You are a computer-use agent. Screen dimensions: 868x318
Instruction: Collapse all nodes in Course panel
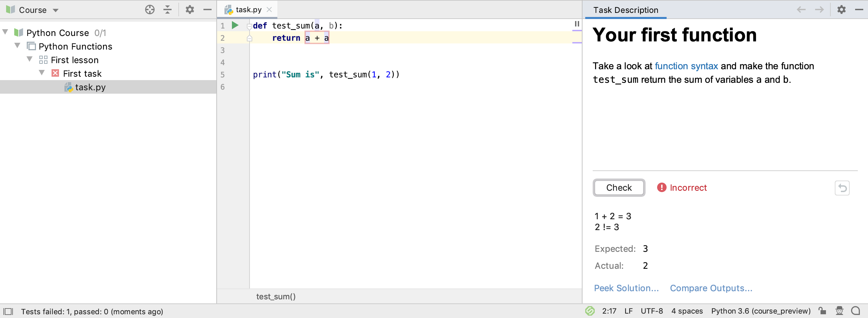tap(167, 10)
